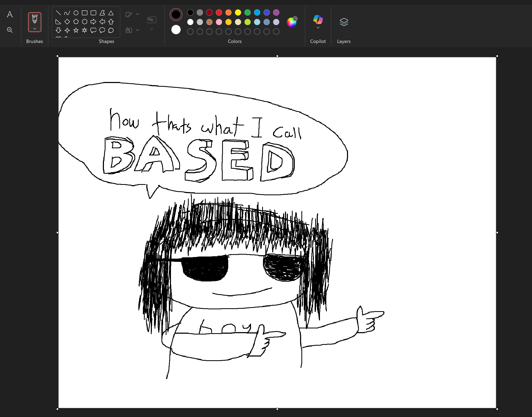Select the curve shape tool
532x417 pixels.
point(67,13)
